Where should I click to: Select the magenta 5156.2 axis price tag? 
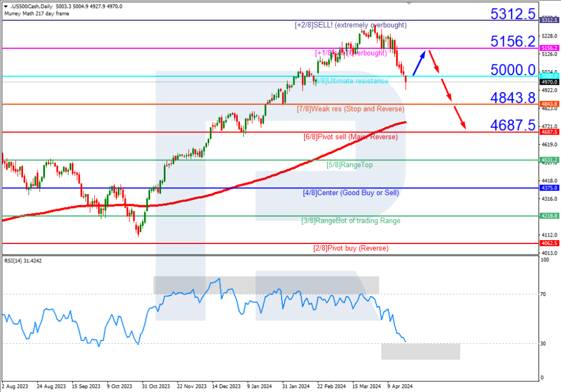[x=548, y=48]
